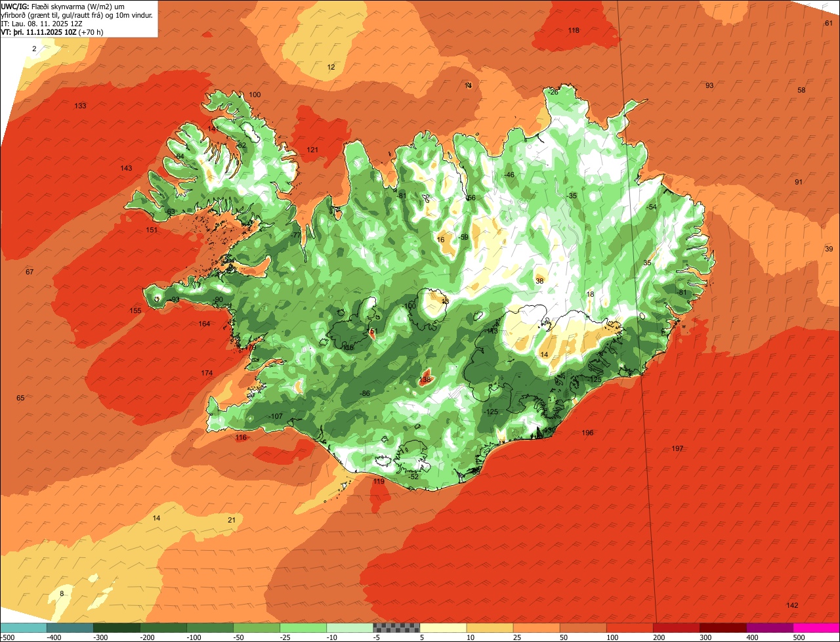Viewport: 840px width, 642px height.
Task: Click the 400 to 500 purple legend swatch
Action: (770, 628)
